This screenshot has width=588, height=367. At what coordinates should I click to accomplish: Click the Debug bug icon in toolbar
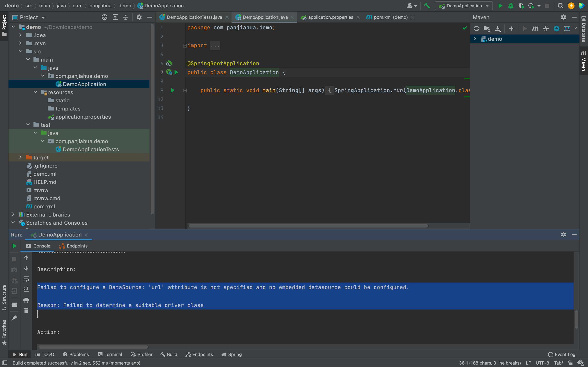pyautogui.click(x=511, y=6)
